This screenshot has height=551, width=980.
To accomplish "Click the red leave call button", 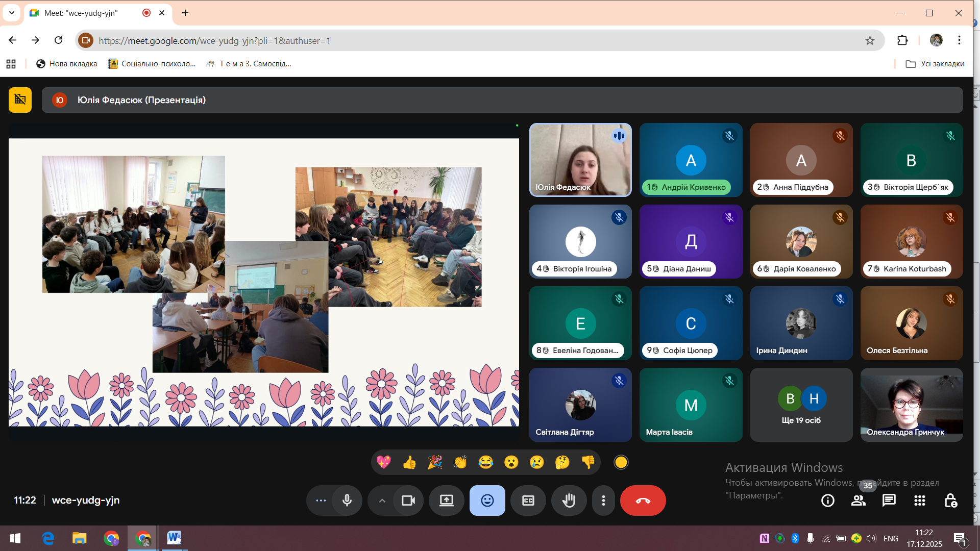I will click(643, 500).
